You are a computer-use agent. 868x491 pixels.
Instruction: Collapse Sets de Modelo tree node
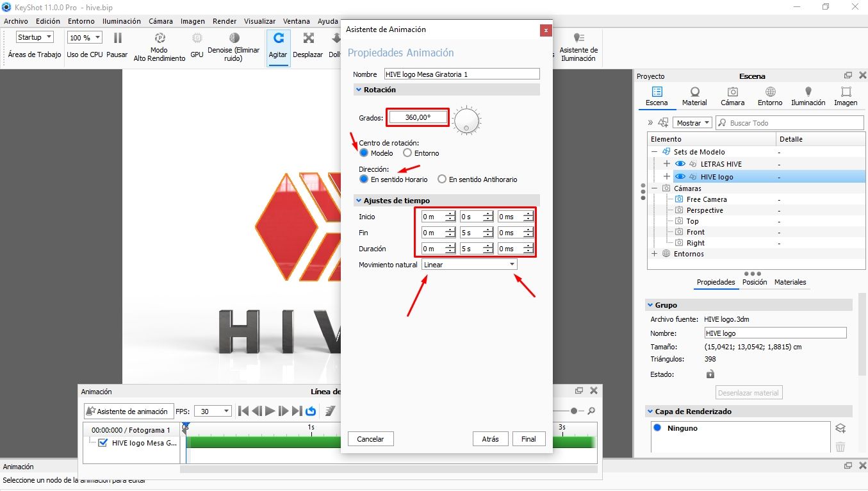[655, 152]
